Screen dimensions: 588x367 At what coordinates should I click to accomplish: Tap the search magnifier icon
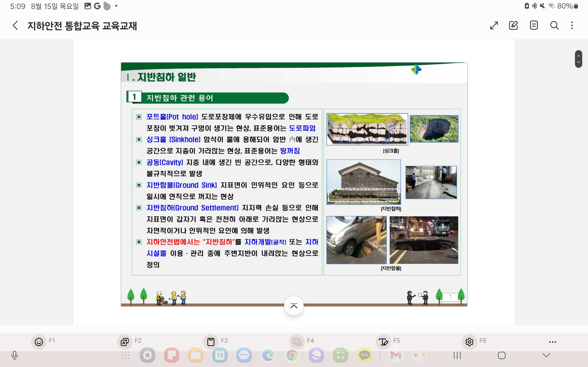coord(554,25)
